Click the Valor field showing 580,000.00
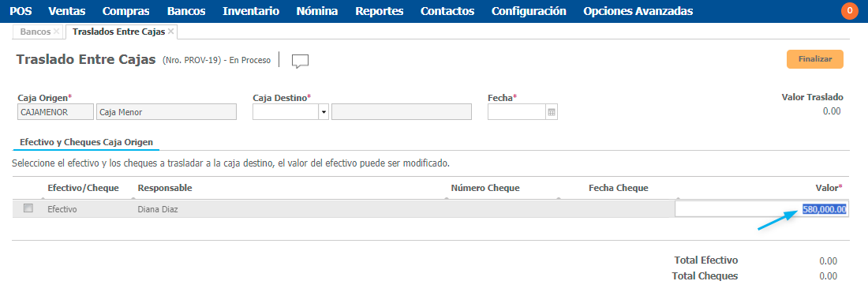868x296 pixels. pos(761,209)
